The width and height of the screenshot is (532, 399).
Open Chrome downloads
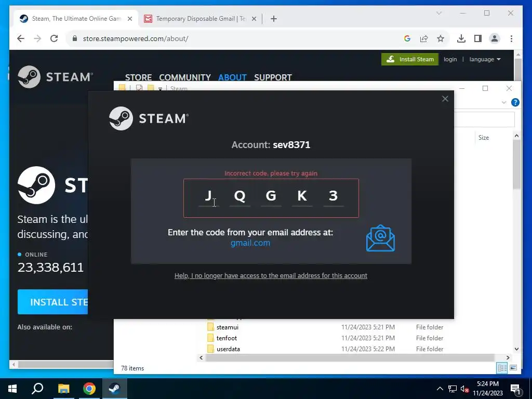click(461, 38)
